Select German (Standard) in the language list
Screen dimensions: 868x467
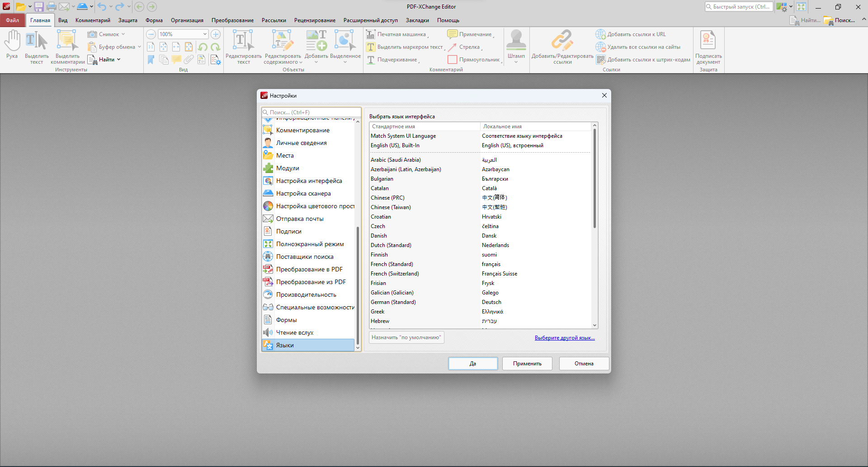pos(481,302)
